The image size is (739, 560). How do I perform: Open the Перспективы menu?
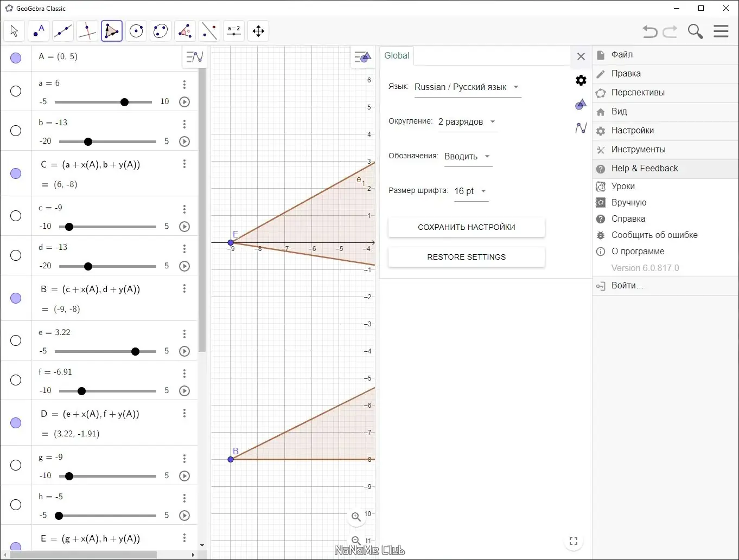665,93
